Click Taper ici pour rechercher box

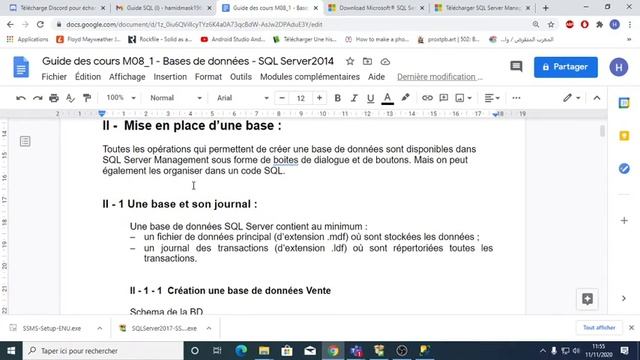tap(103, 351)
